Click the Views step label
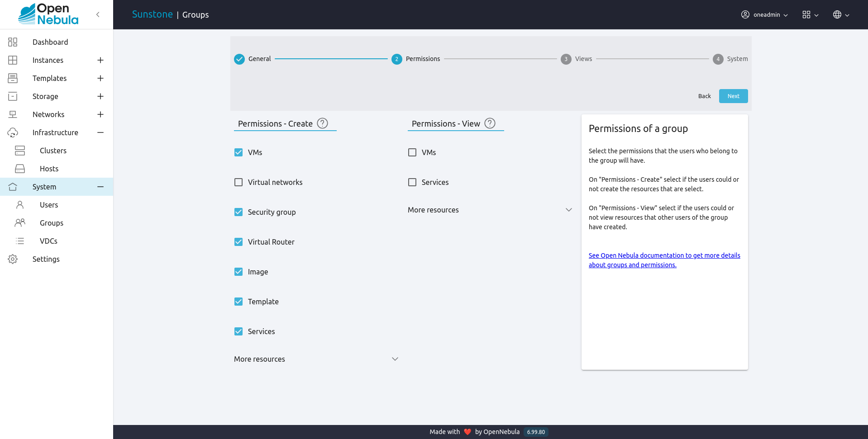This screenshot has width=868, height=439. pyautogui.click(x=583, y=59)
